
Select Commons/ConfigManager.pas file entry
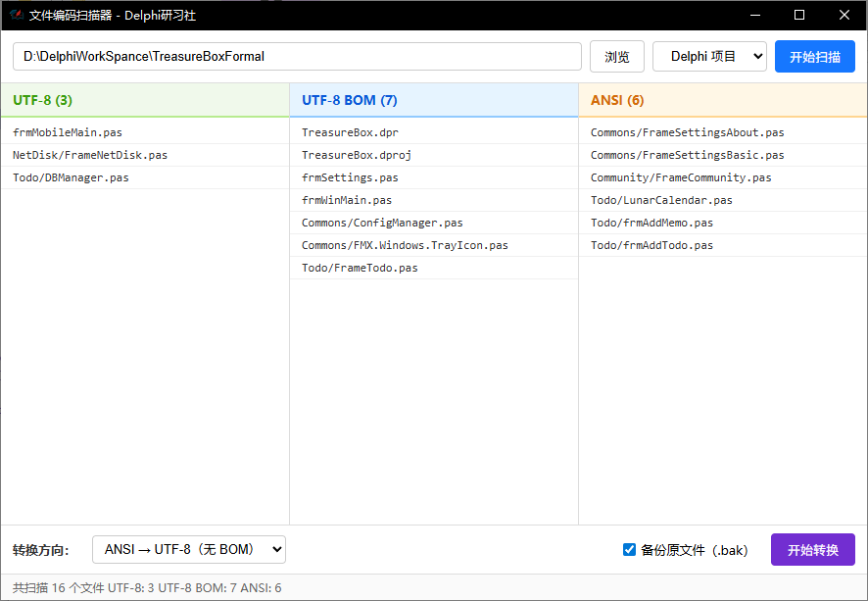click(x=434, y=223)
